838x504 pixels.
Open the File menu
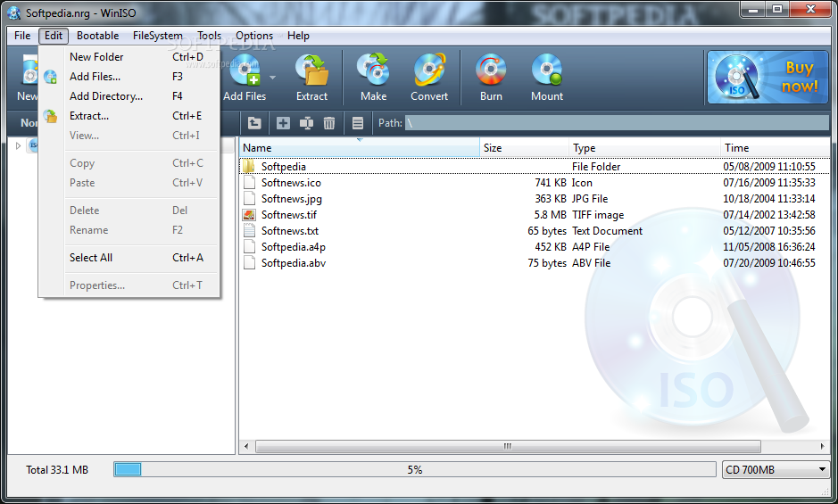22,36
